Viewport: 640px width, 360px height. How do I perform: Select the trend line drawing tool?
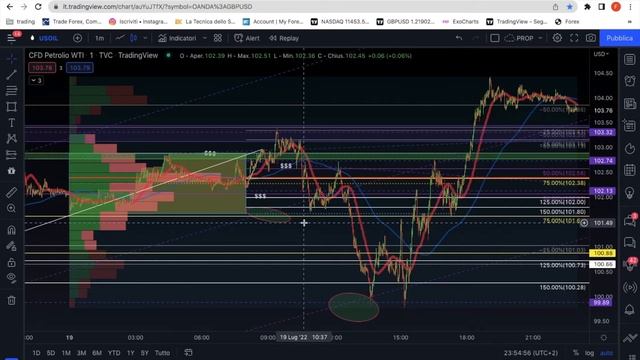(x=11, y=74)
